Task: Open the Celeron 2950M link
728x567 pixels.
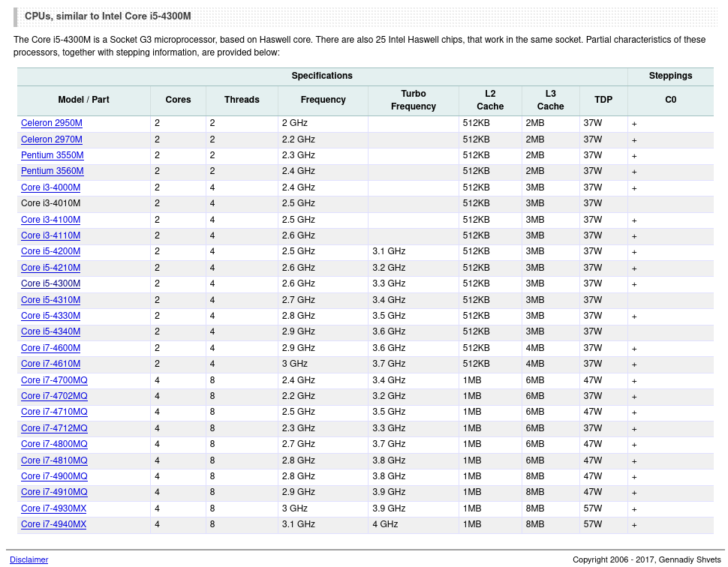Action: 52,123
